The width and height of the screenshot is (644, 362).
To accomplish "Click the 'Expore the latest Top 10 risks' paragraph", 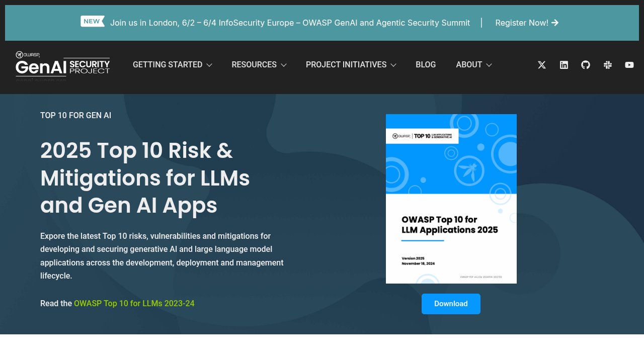I will 162,256.
